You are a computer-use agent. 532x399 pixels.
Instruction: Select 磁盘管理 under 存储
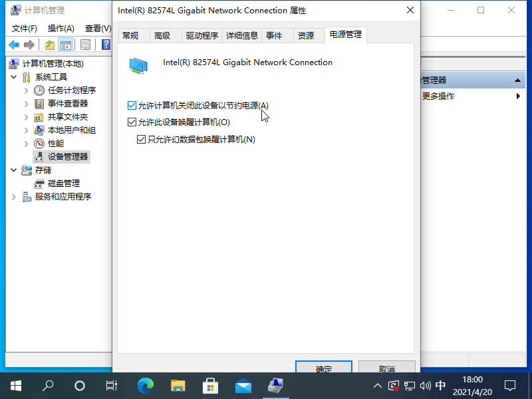click(63, 184)
